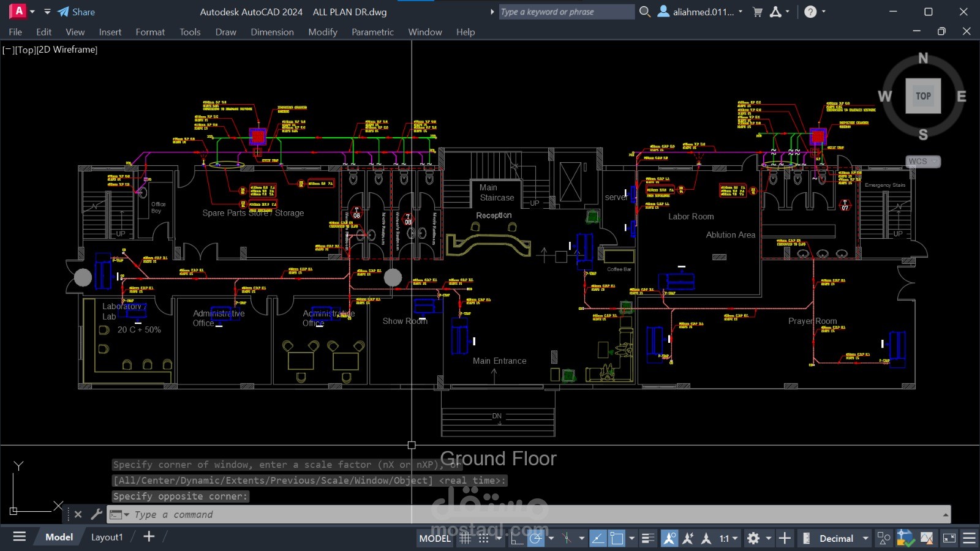Toggle object snap tracking

click(x=598, y=538)
